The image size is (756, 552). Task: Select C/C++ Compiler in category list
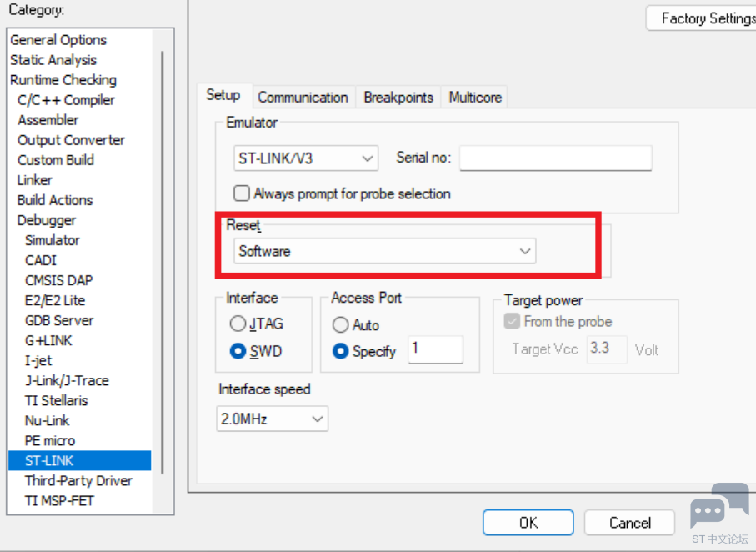[67, 100]
